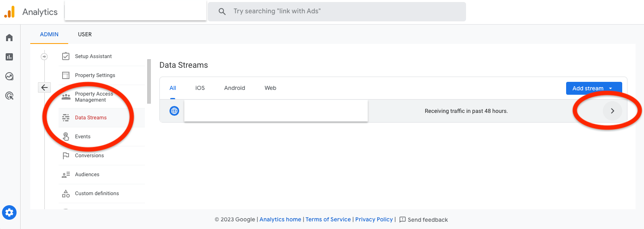
Task: Open stream details with chevron arrow
Action: [x=613, y=111]
